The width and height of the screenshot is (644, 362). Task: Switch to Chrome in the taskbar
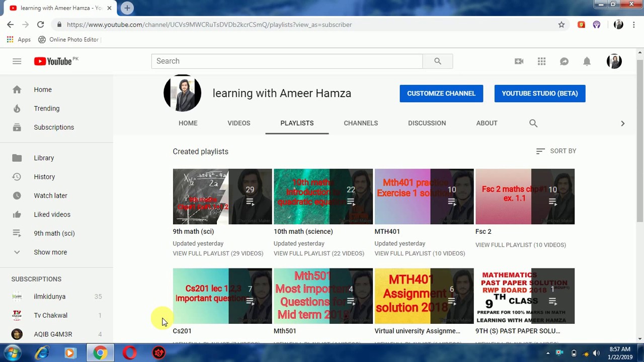(100, 353)
